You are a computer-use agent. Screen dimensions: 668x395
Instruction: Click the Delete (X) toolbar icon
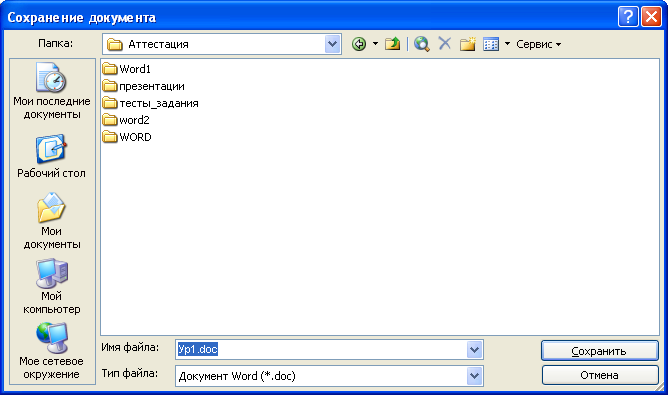pyautogui.click(x=445, y=43)
